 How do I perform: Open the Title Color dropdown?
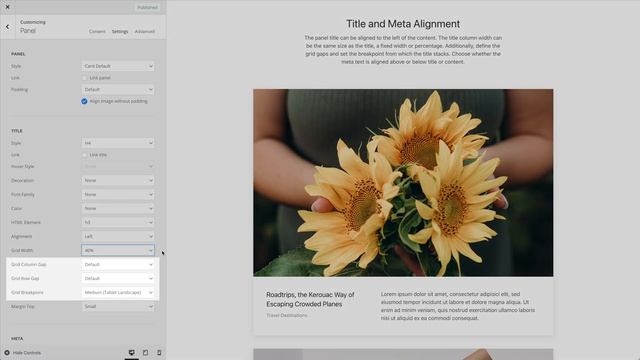(118, 209)
